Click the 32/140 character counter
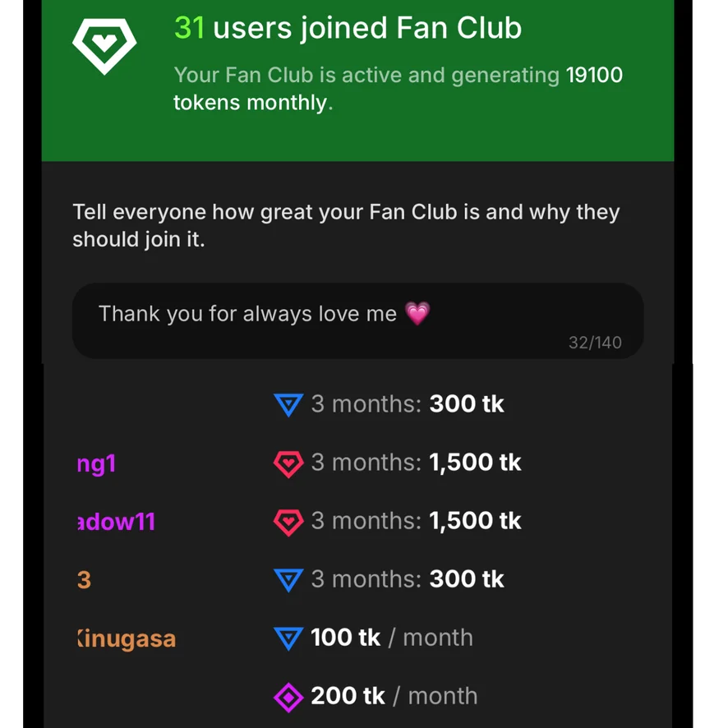 [x=595, y=343]
